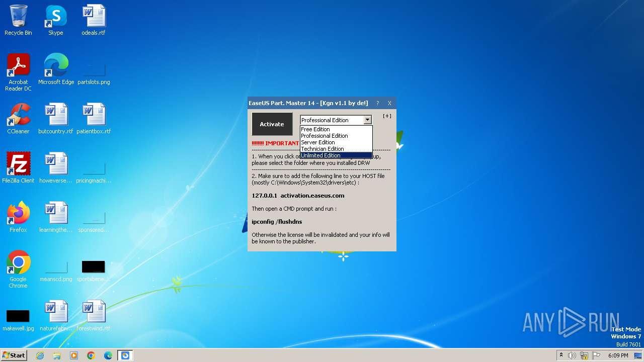The image size is (644, 362).
Task: Select the learningthe document icon
Action: pos(56,217)
